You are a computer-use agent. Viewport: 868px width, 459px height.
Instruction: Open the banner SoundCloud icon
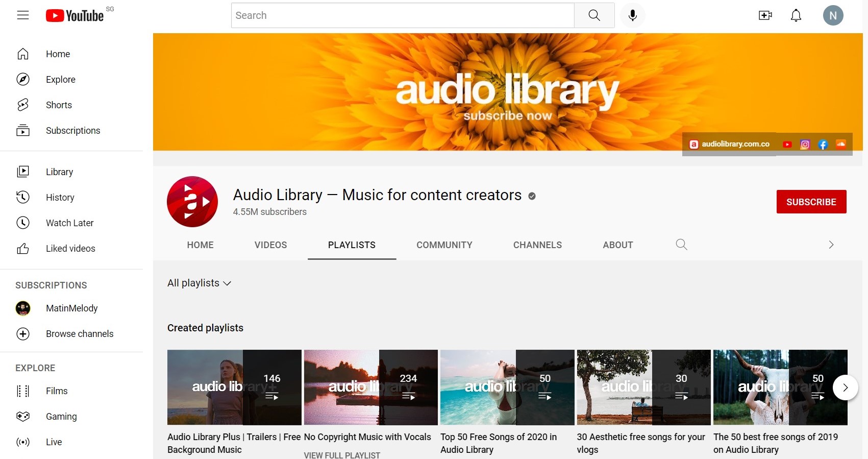click(x=841, y=144)
